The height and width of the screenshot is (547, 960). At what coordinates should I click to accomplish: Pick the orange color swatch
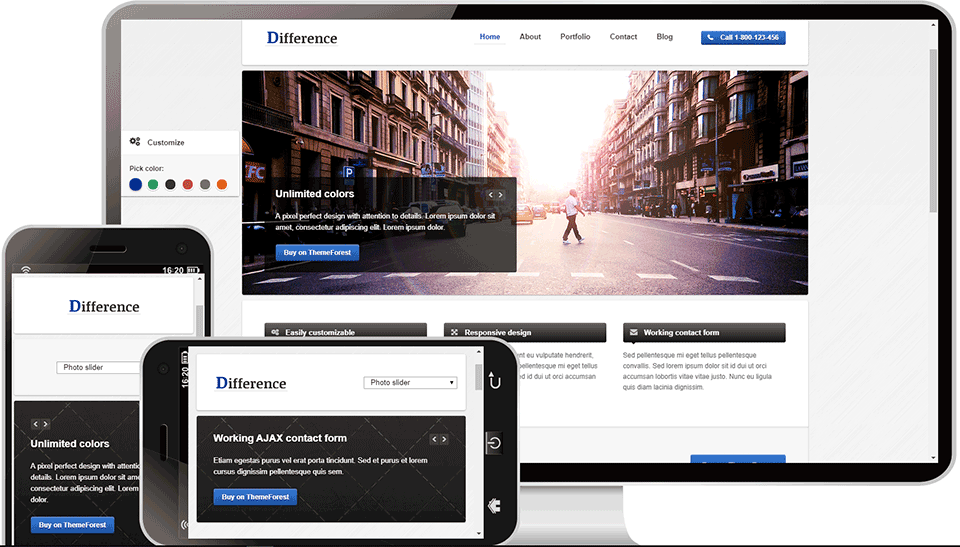pos(222,184)
